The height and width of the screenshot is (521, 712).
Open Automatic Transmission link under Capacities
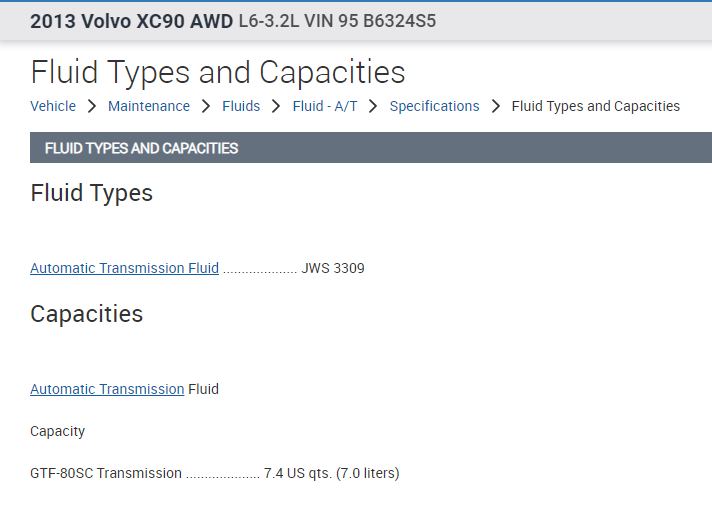[107, 389]
